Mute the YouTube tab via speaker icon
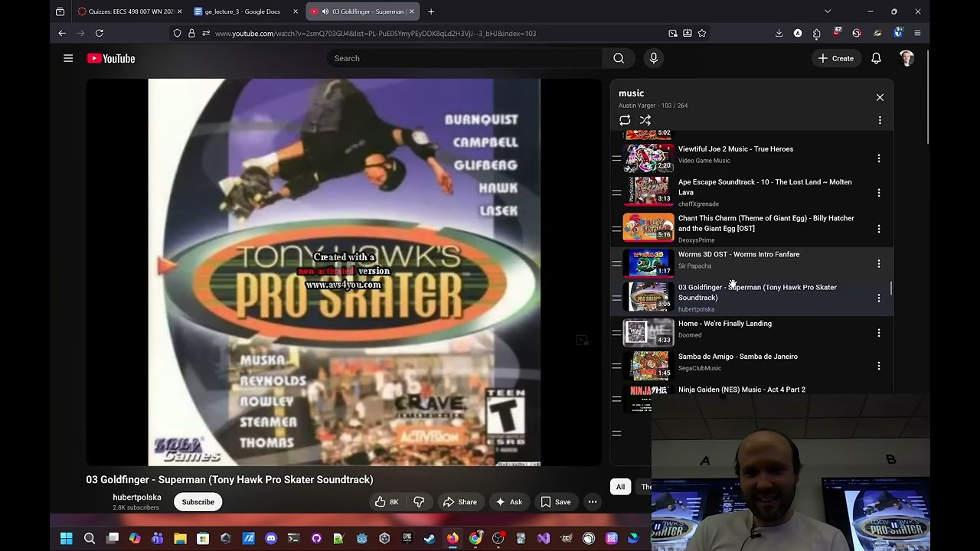This screenshot has height=551, width=980. (x=325, y=11)
